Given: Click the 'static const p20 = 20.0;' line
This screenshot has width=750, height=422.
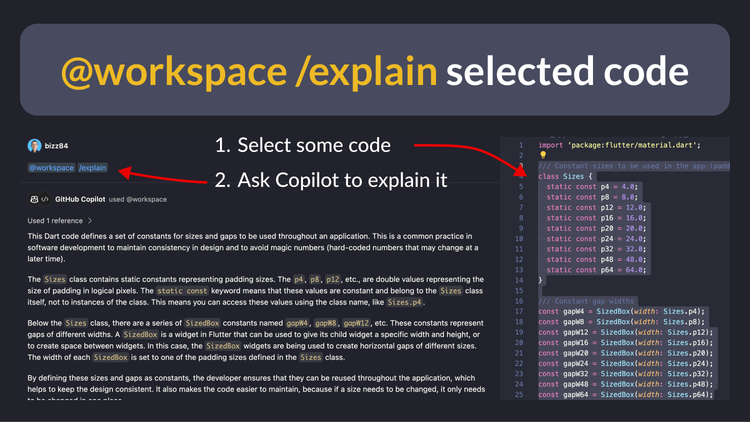Looking at the screenshot, I should [596, 228].
